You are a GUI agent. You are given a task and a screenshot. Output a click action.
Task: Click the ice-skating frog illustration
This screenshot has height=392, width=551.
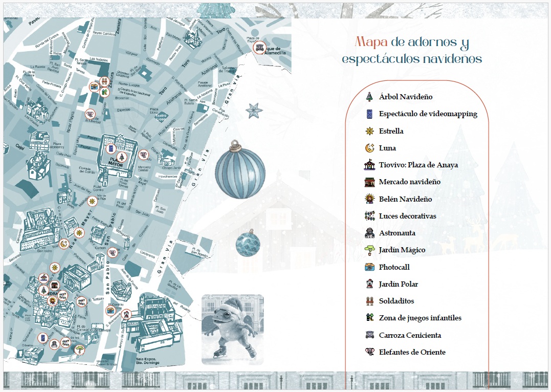[232, 329]
